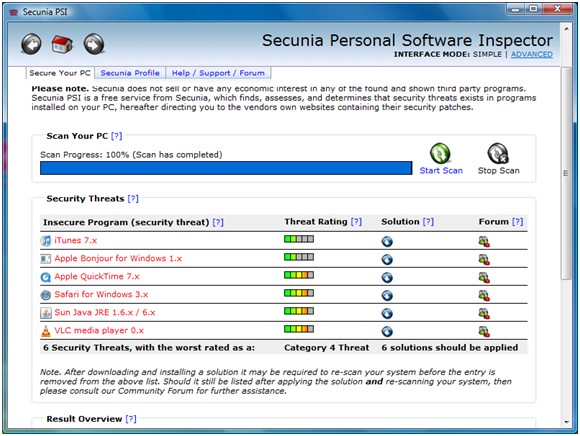
Task: Click the Secunia PSI title bar app icon
Action: click(x=14, y=12)
